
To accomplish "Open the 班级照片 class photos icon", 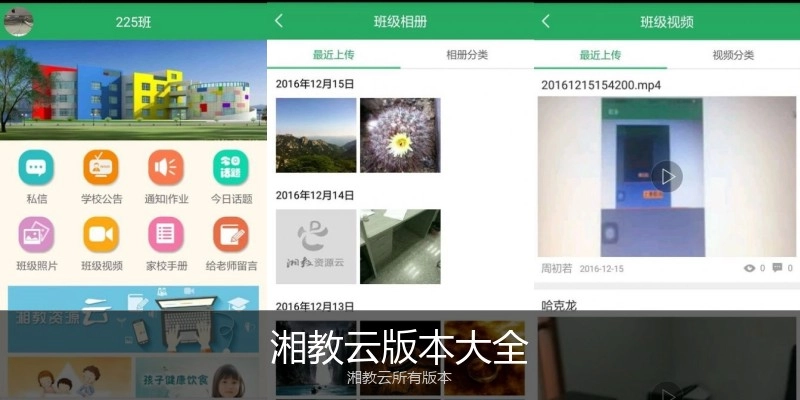I will coord(36,235).
